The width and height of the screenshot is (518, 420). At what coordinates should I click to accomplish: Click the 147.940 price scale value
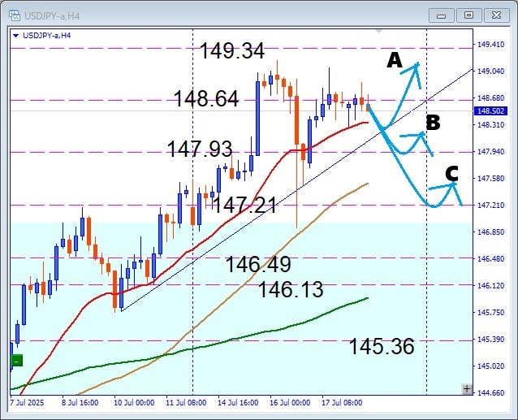pyautogui.click(x=491, y=151)
